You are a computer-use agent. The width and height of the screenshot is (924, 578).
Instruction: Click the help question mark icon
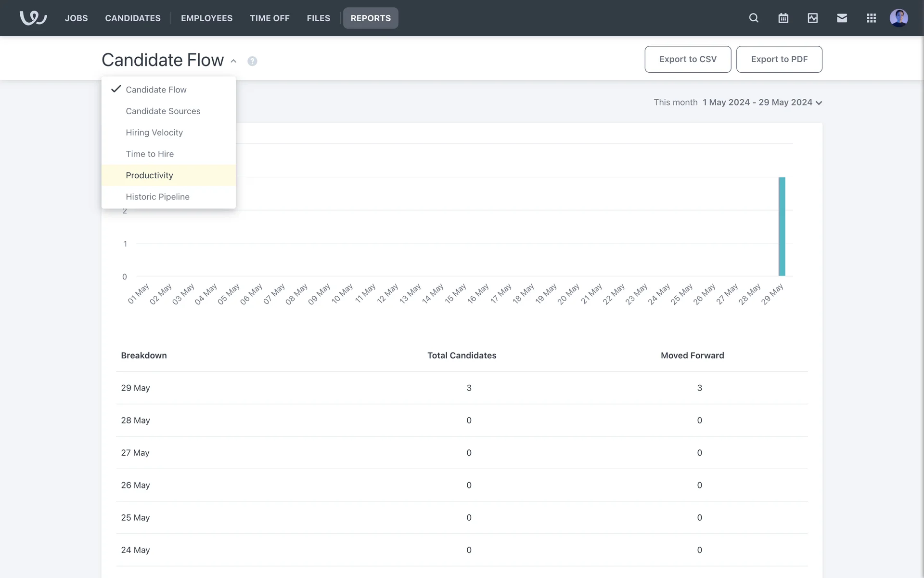(252, 61)
